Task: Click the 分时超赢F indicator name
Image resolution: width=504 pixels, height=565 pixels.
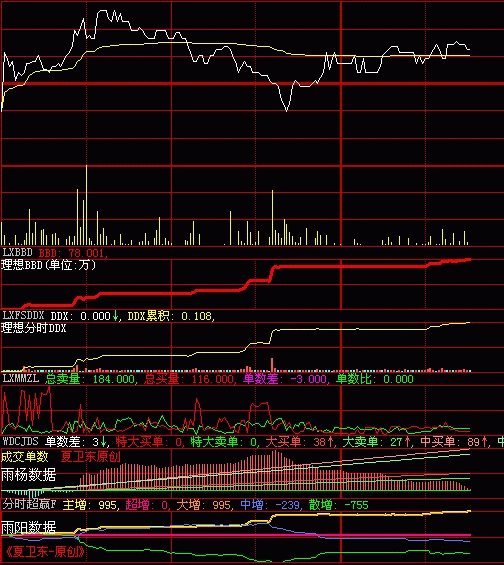Action: (x=29, y=504)
